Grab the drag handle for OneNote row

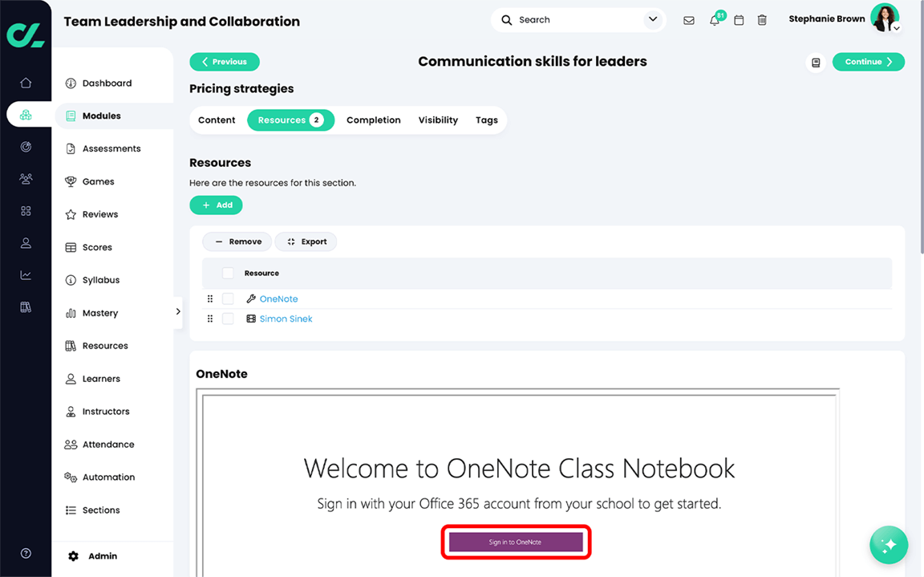[x=210, y=299]
